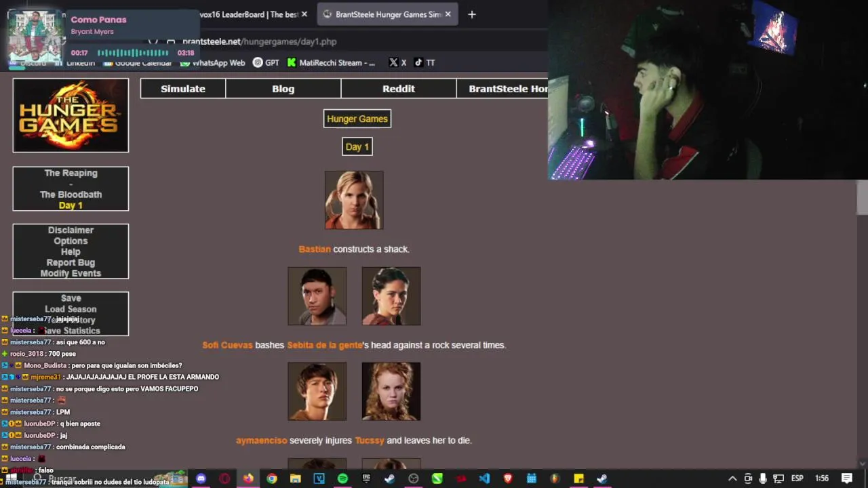
Task: Open the GPT bookmark
Action: click(266, 62)
